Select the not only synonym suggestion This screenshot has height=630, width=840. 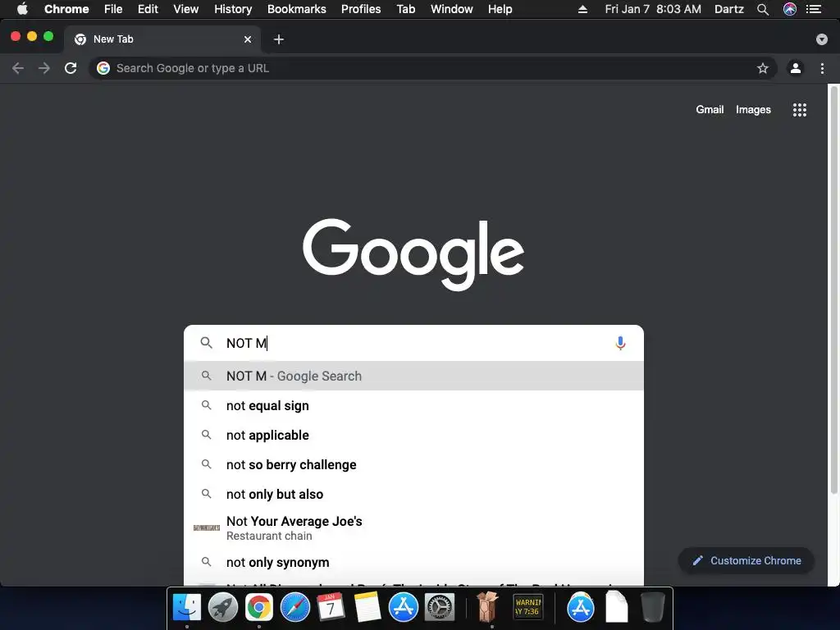coord(413,562)
